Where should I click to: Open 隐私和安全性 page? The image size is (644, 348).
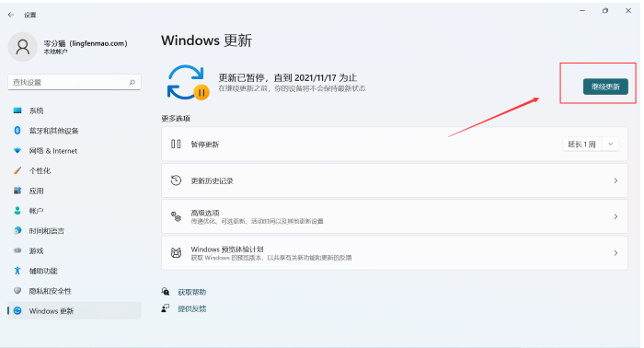point(50,291)
